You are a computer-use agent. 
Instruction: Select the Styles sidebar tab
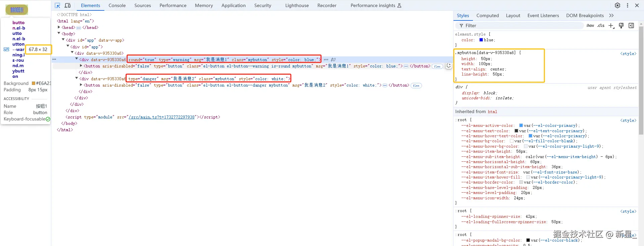(463, 15)
